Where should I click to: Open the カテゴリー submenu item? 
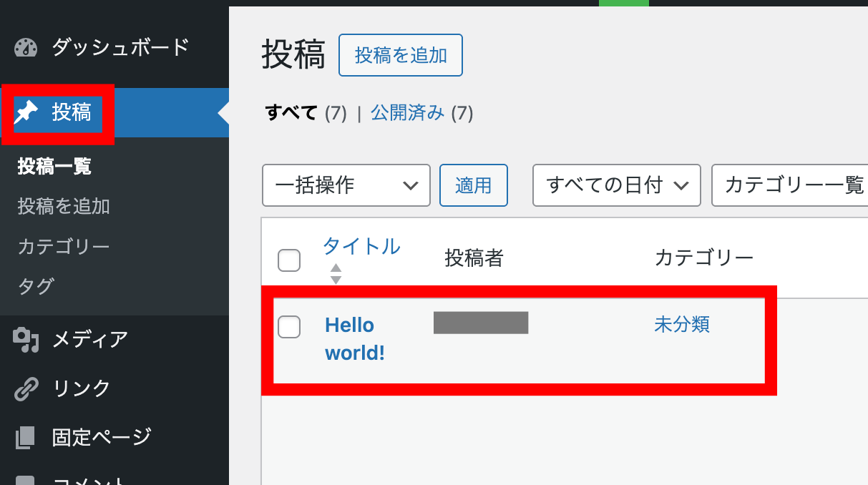click(64, 247)
